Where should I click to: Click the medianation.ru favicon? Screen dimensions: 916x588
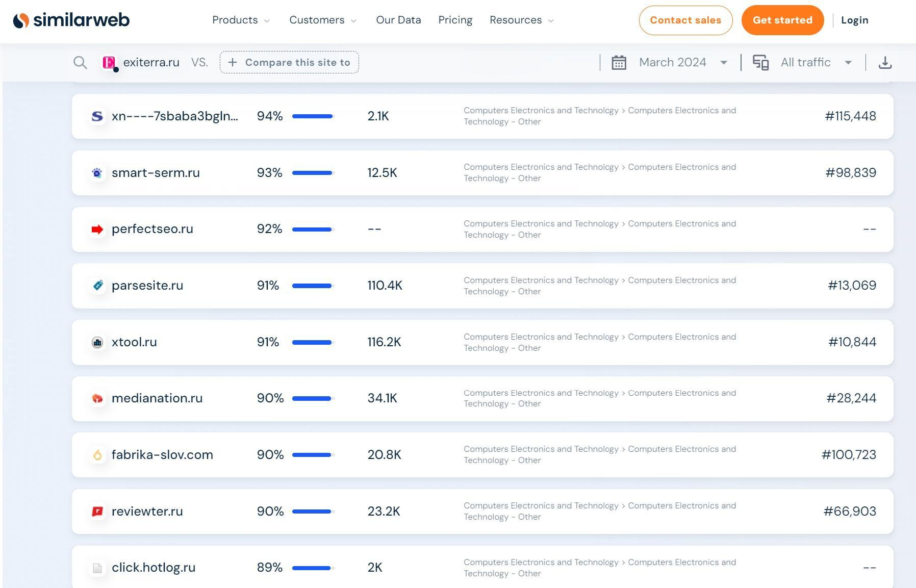pyautogui.click(x=97, y=398)
